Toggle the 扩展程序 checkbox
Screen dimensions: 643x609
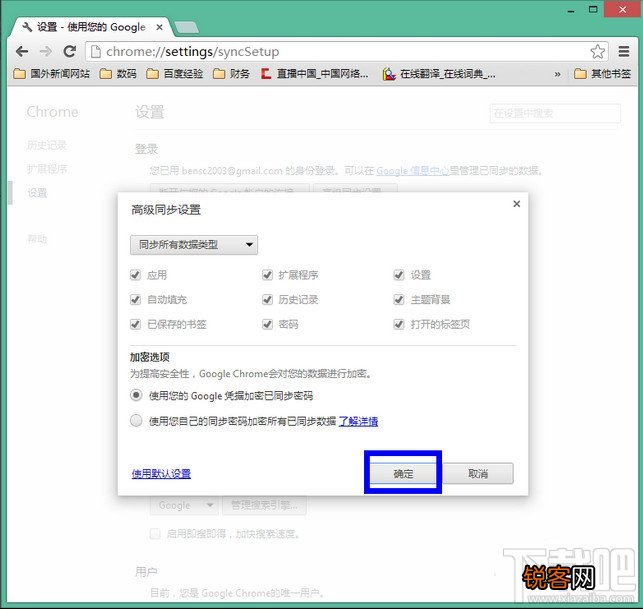(x=267, y=275)
